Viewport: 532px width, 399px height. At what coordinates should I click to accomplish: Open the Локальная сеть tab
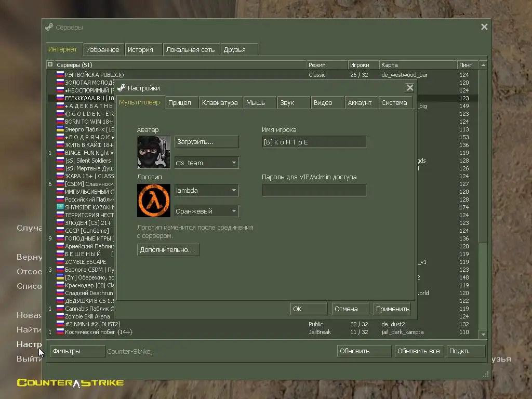(x=191, y=49)
